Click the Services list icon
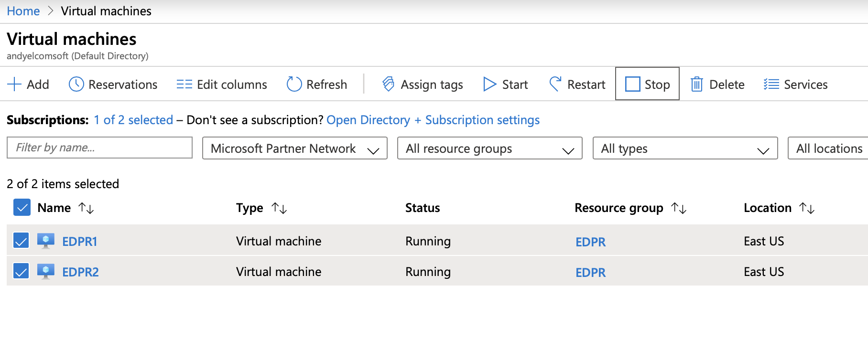Viewport: 868px width, 339px height. (x=771, y=84)
